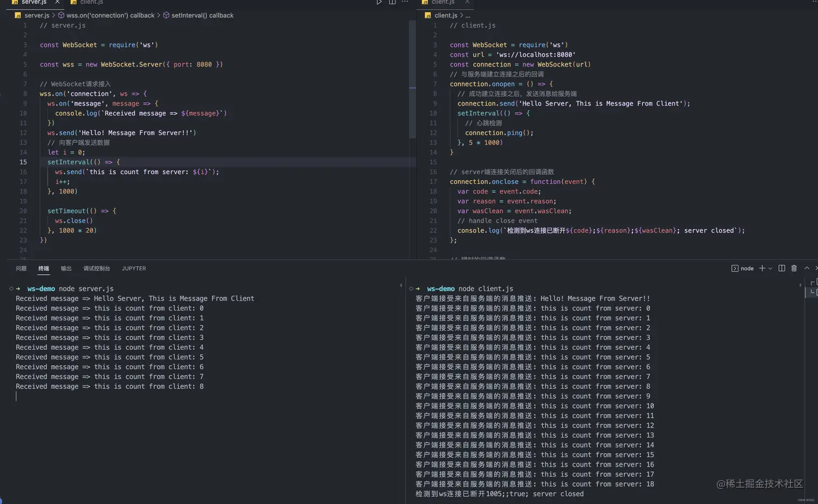Maximize panel with the up chevron
818x504 pixels.
click(807, 268)
